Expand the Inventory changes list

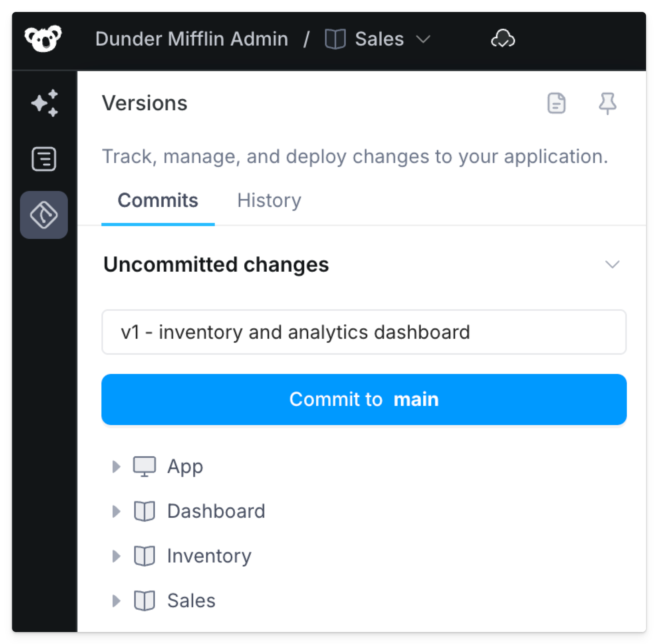click(x=117, y=556)
